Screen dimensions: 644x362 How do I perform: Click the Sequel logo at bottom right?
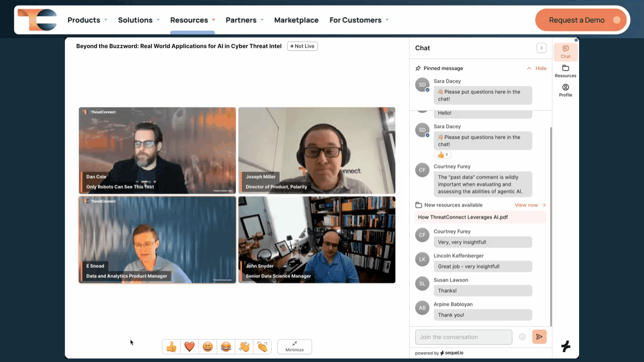[x=566, y=346]
